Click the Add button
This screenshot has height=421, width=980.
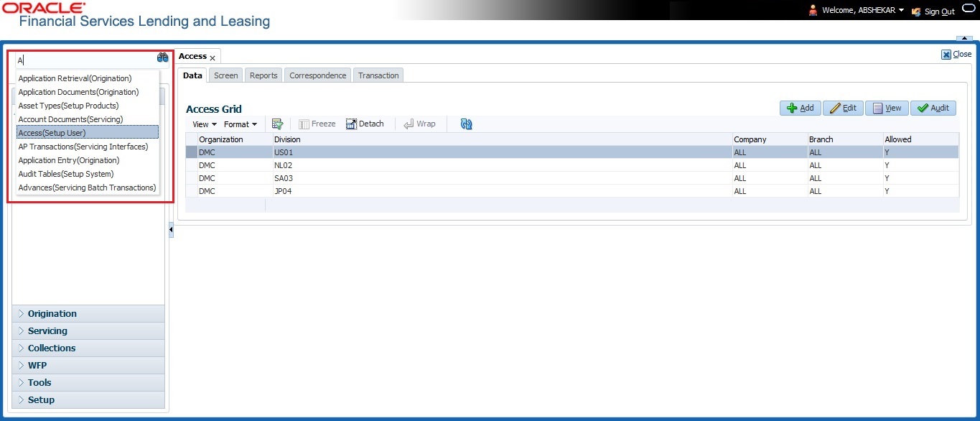pos(801,108)
